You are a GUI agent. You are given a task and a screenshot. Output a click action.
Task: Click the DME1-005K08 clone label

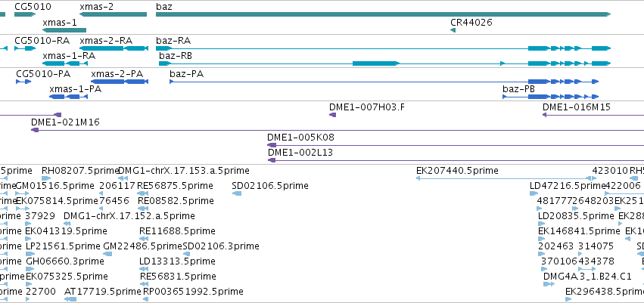(x=300, y=138)
